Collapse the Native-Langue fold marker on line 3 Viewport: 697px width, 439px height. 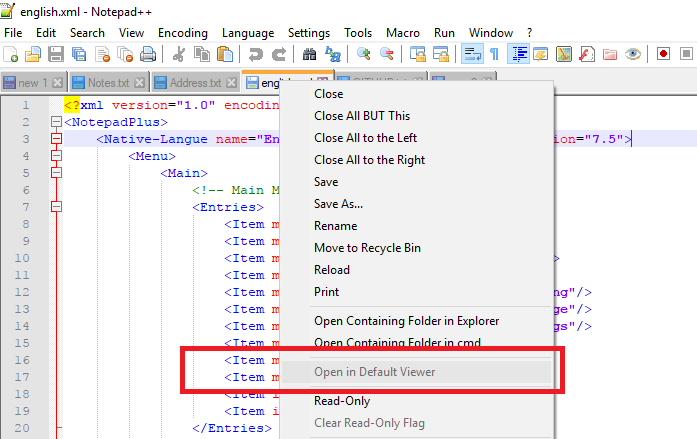point(56,139)
